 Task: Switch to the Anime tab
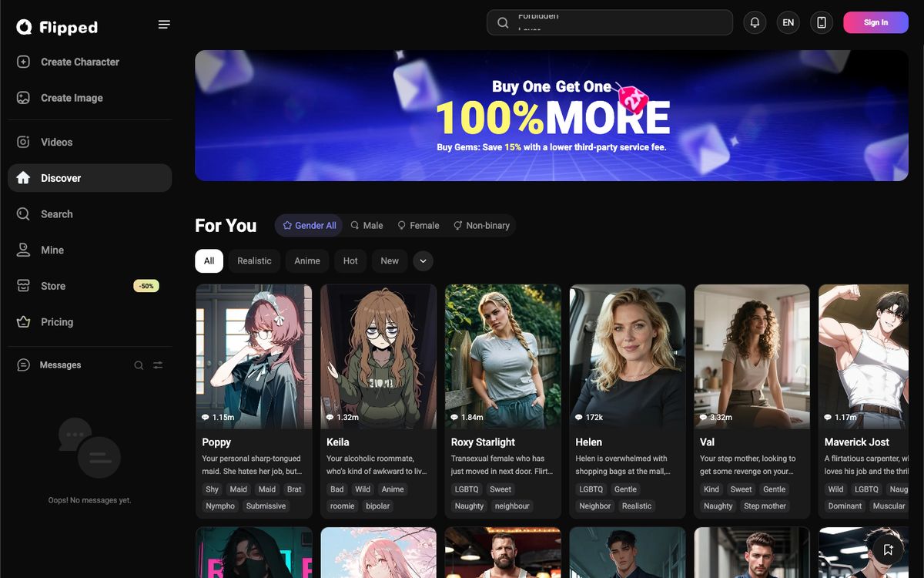[x=307, y=260]
